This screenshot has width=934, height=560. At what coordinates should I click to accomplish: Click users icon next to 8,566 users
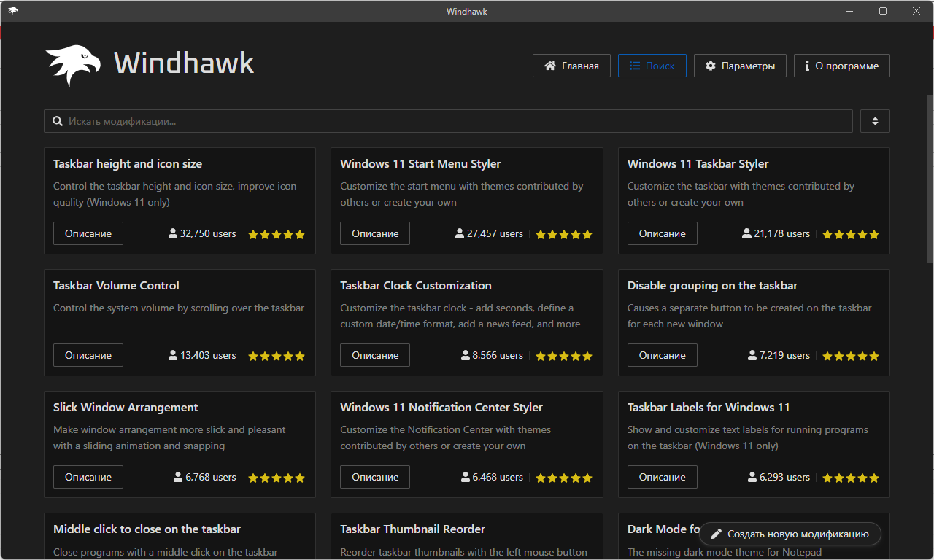(x=465, y=356)
